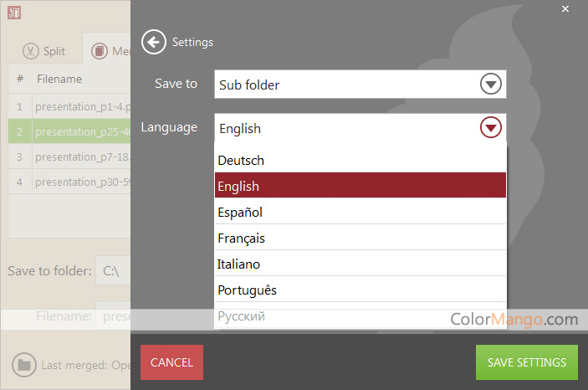Click the Save to folder path field
588x390 pixels.
pos(113,271)
